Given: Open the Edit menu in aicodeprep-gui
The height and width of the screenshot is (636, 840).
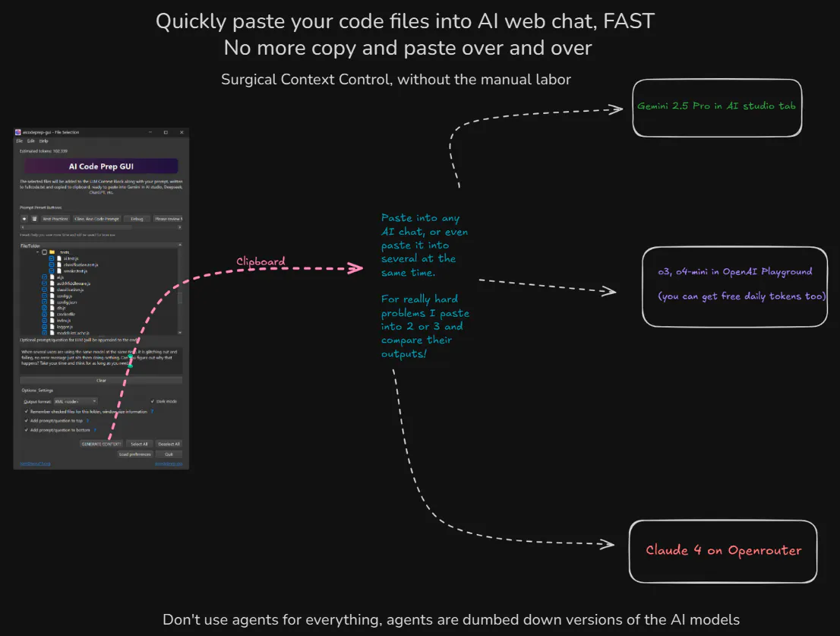Looking at the screenshot, I should (30, 141).
